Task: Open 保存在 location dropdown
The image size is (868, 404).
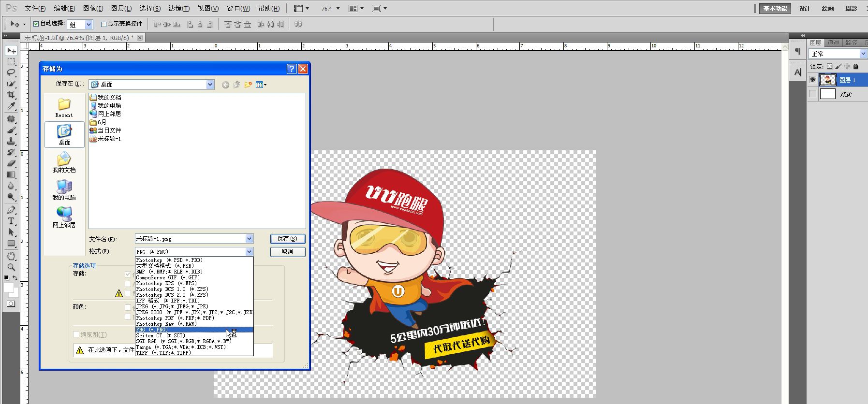Action: [210, 85]
